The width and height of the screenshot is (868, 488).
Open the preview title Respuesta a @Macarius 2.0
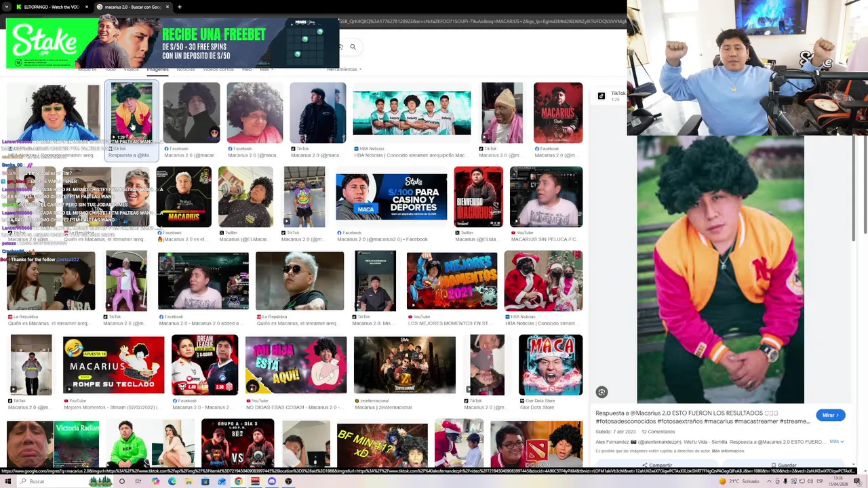point(703,417)
